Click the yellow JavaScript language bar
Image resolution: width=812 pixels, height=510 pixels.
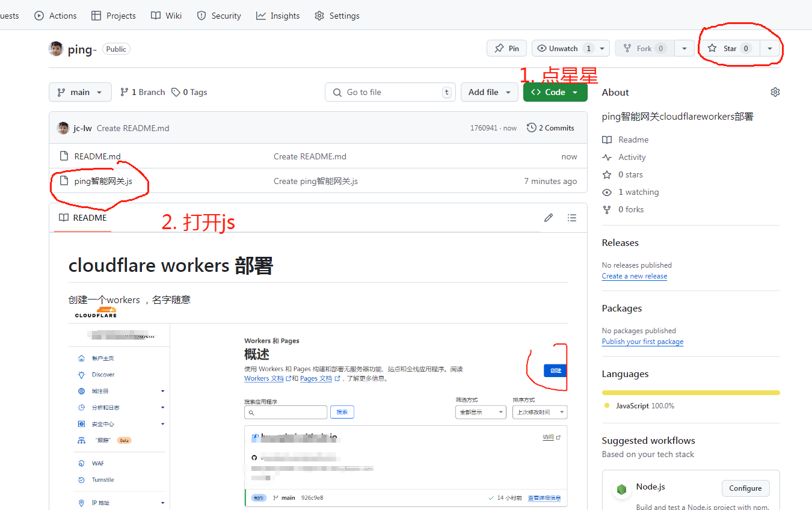[x=691, y=393]
